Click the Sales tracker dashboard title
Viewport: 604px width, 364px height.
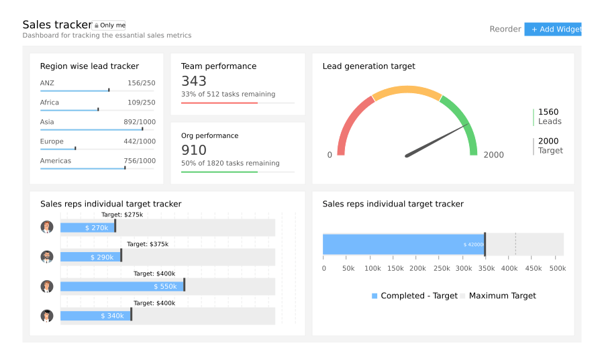pos(57,25)
